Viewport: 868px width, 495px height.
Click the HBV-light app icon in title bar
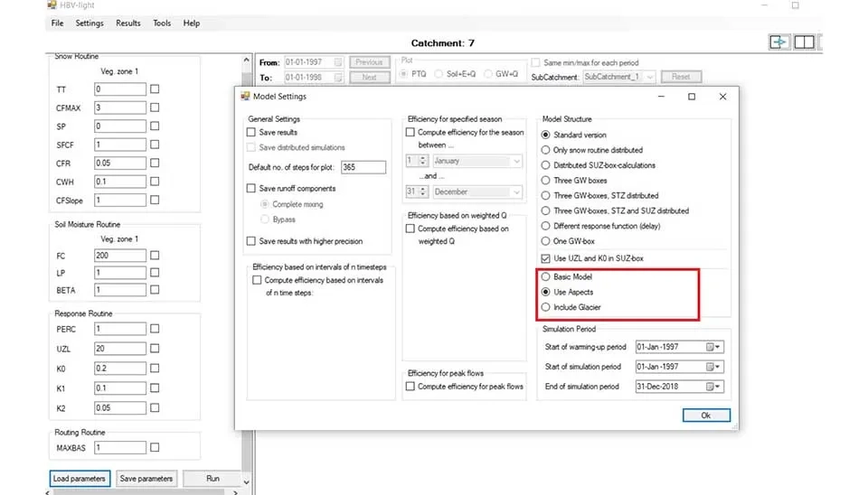click(52, 5)
